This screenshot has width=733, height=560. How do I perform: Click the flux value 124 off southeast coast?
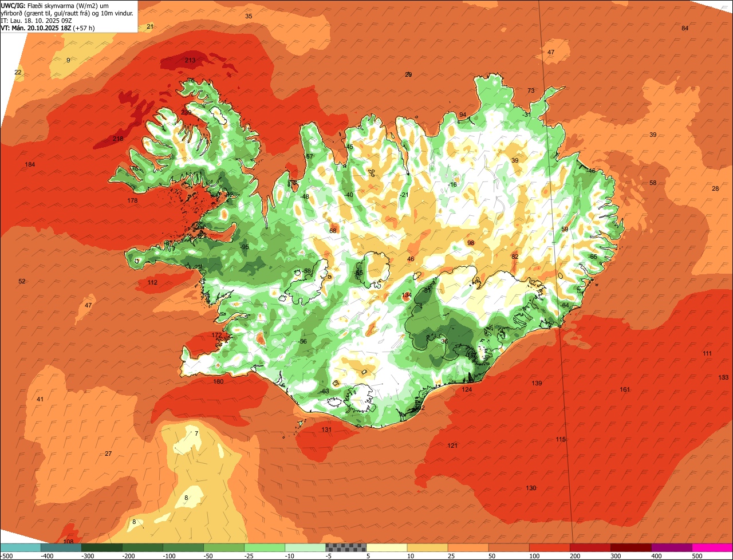[467, 389]
